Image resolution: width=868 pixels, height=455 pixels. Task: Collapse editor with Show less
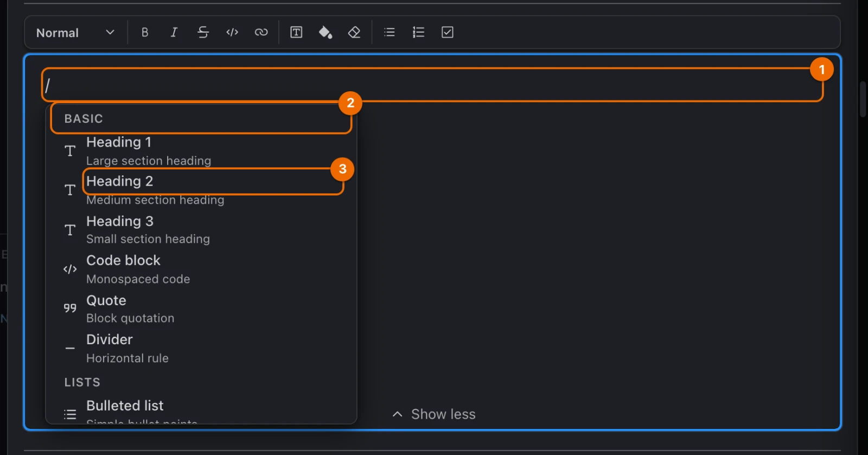(433, 414)
